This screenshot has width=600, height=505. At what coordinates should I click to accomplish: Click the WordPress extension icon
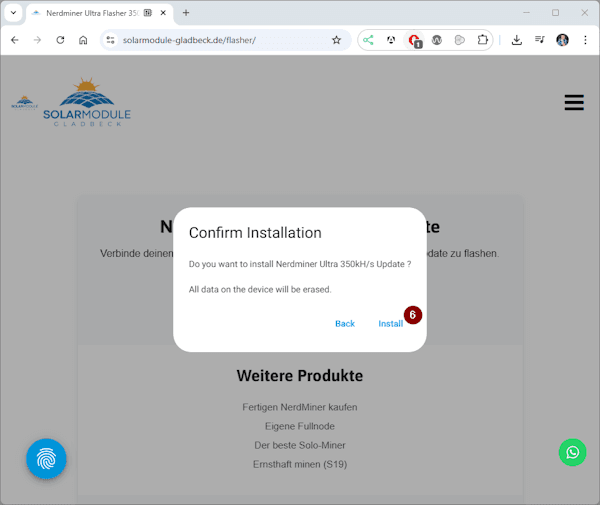[437, 40]
